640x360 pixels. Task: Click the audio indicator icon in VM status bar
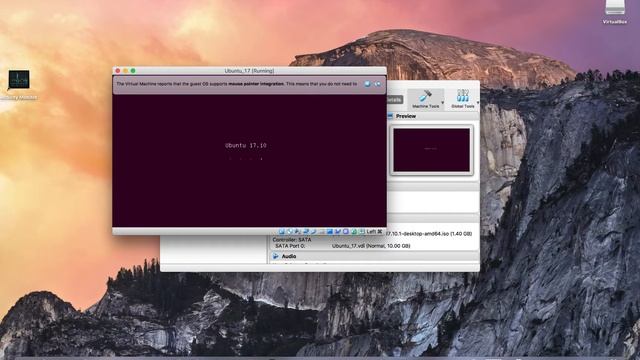point(298,232)
